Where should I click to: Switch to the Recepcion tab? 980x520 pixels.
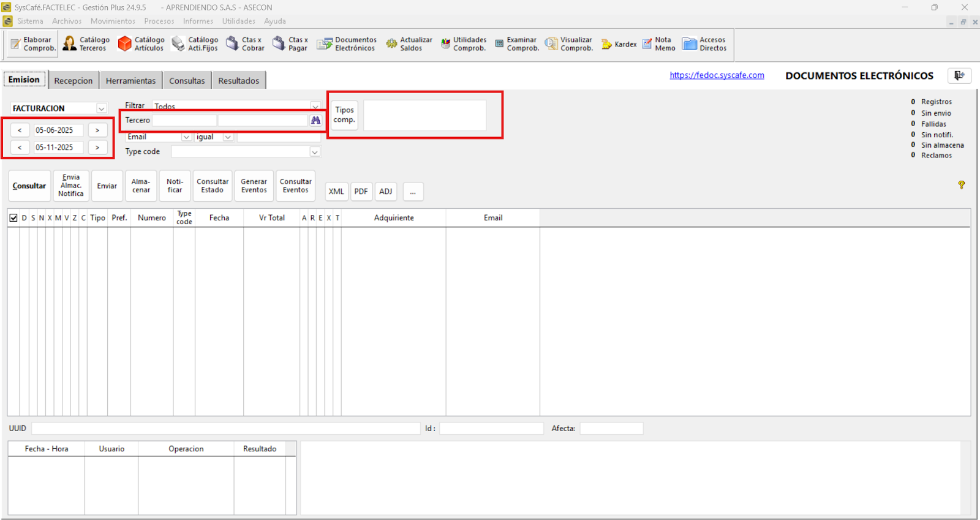coord(73,81)
